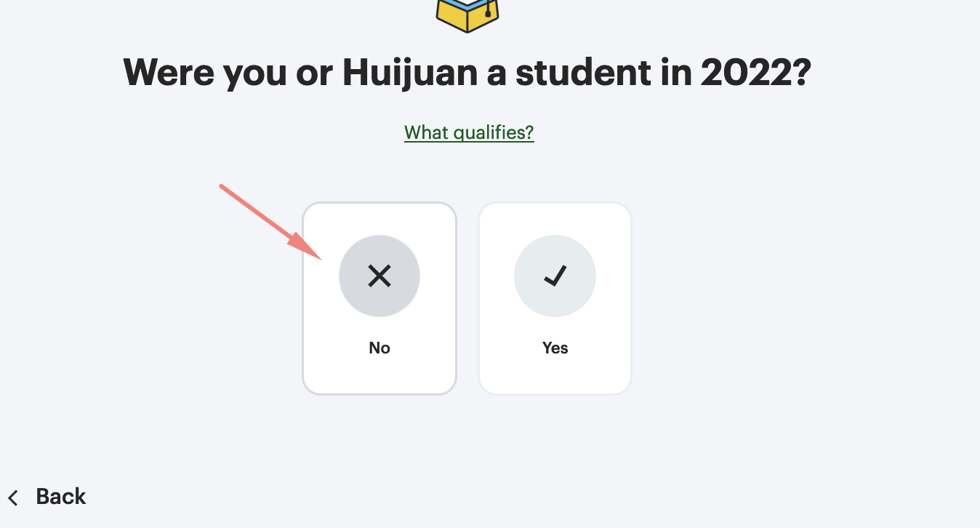Select the Yes answer card
The image size is (980, 528).
coord(555,298)
